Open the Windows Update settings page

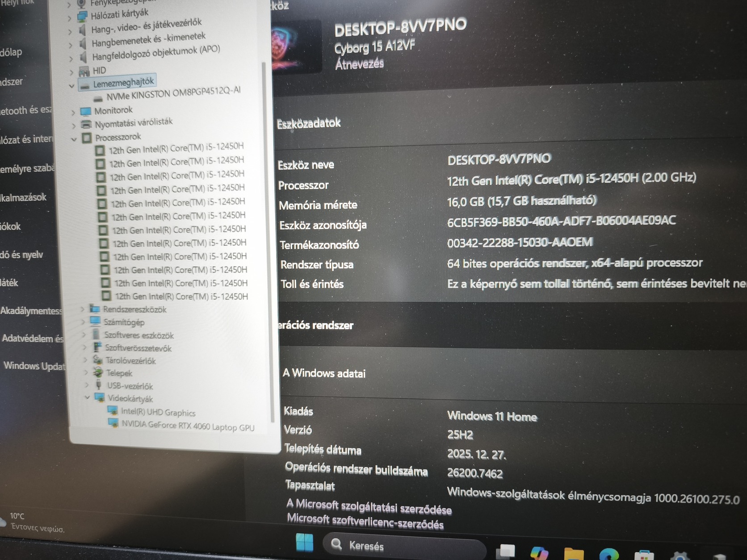(34, 366)
